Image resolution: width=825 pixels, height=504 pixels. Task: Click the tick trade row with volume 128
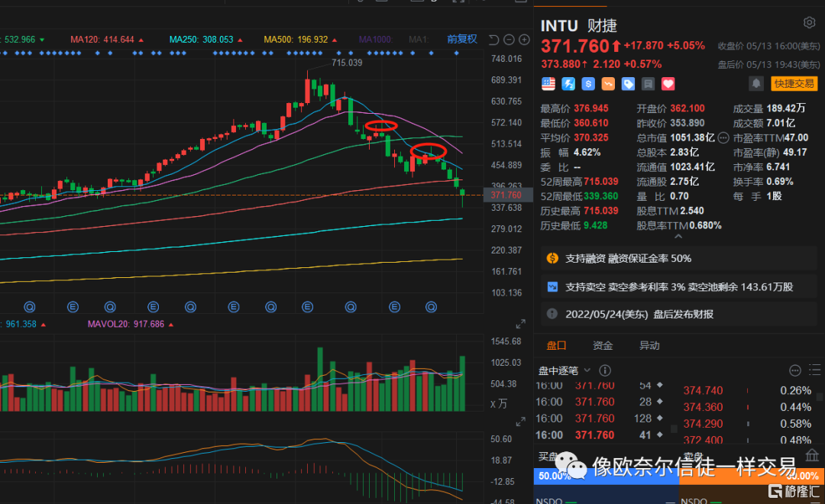click(x=600, y=418)
